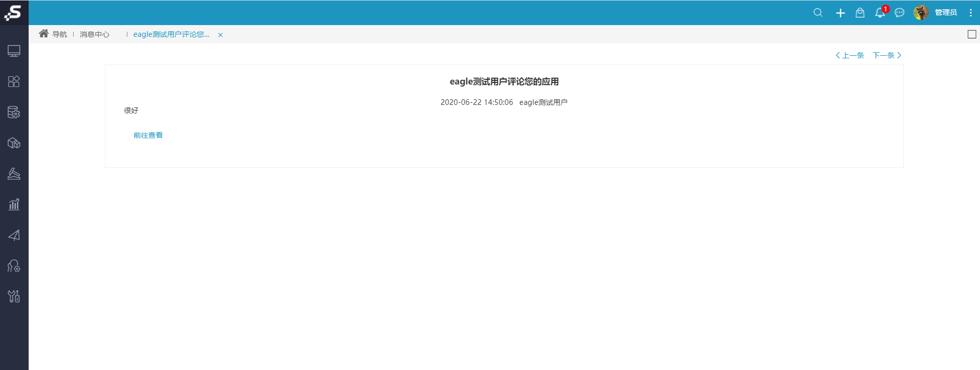Go to previous message 上一条
The width and height of the screenshot is (980, 370).
[x=850, y=55]
